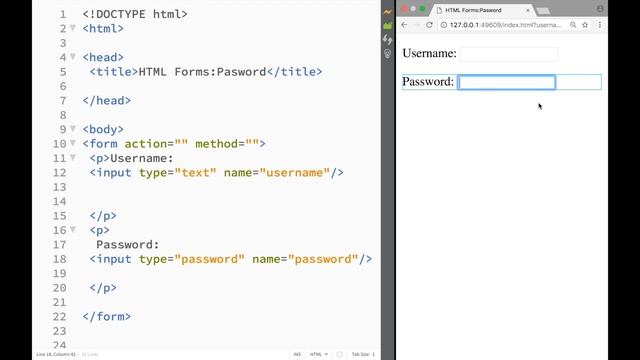Viewport: 640px width, 360px height.
Task: Reload the page in Chrome
Action: [429, 25]
